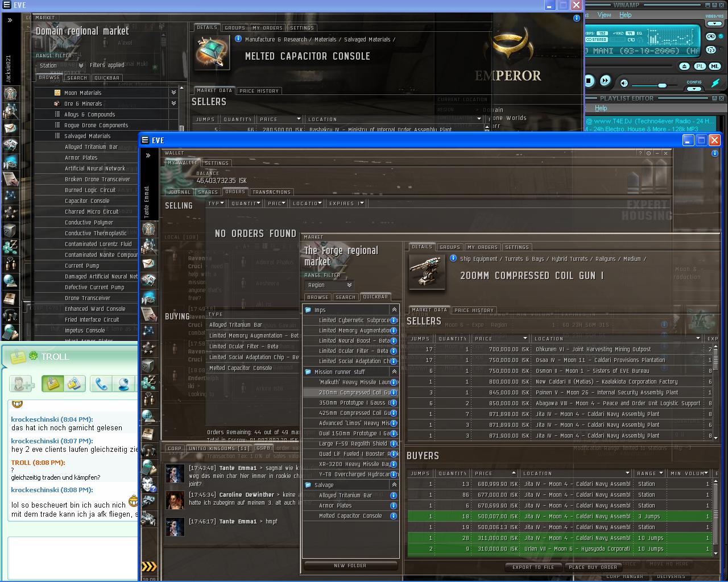Open character sheet icon in front EVE sidebar
This screenshot has height=582, width=728.
click(149, 228)
